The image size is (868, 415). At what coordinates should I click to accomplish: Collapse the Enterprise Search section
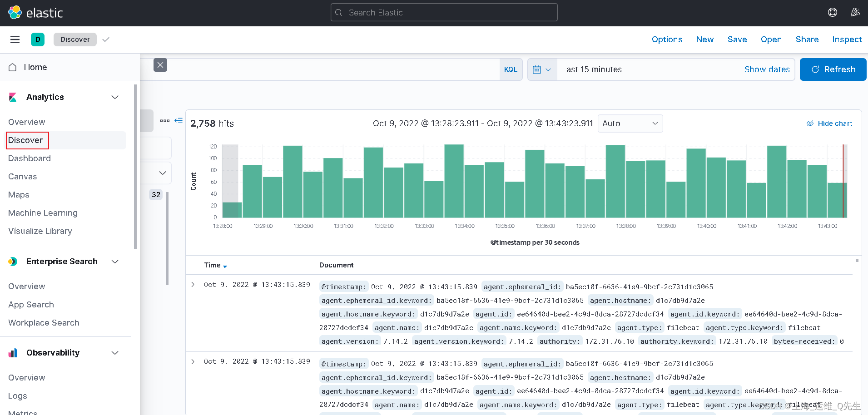[115, 262]
